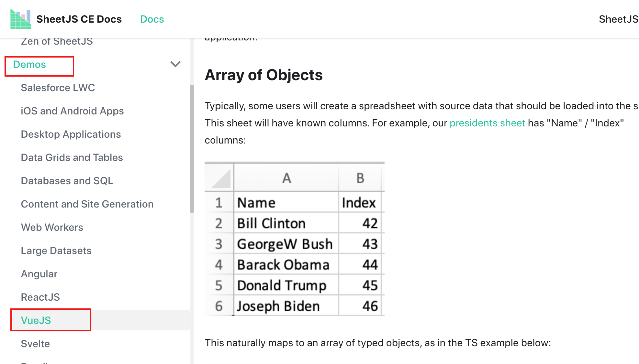The image size is (639, 364).
Task: Follow the presidents sheet link
Action: [x=487, y=123]
